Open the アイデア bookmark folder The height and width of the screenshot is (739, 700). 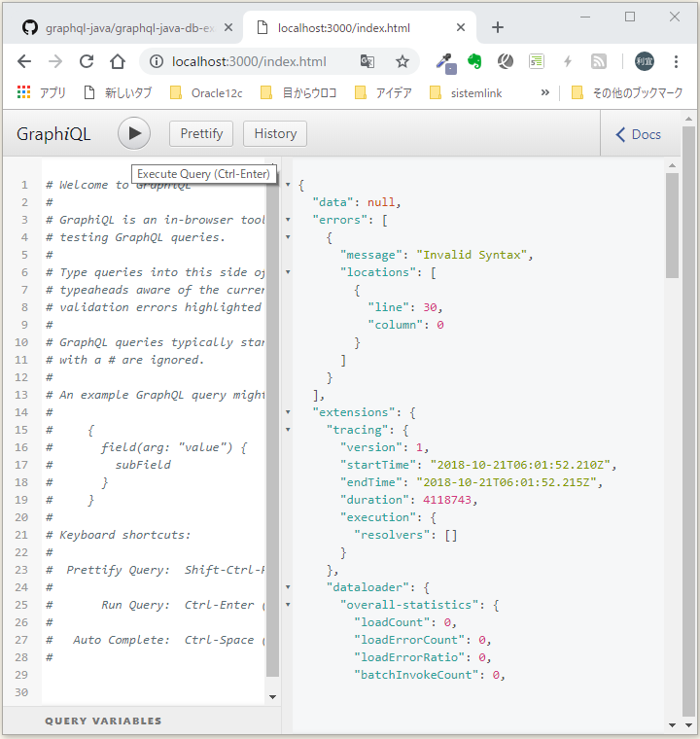[x=384, y=92]
